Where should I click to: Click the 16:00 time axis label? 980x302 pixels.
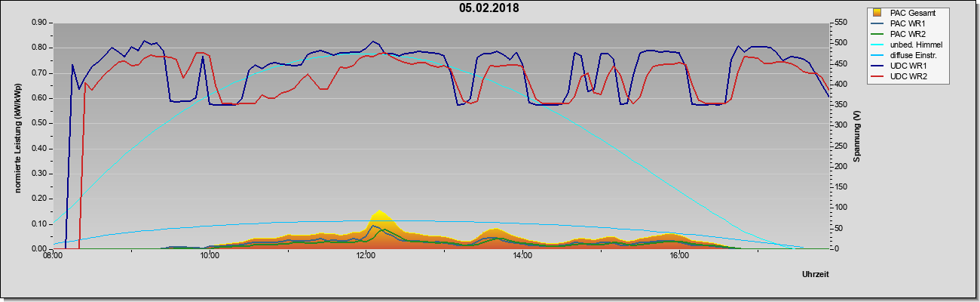click(x=678, y=256)
